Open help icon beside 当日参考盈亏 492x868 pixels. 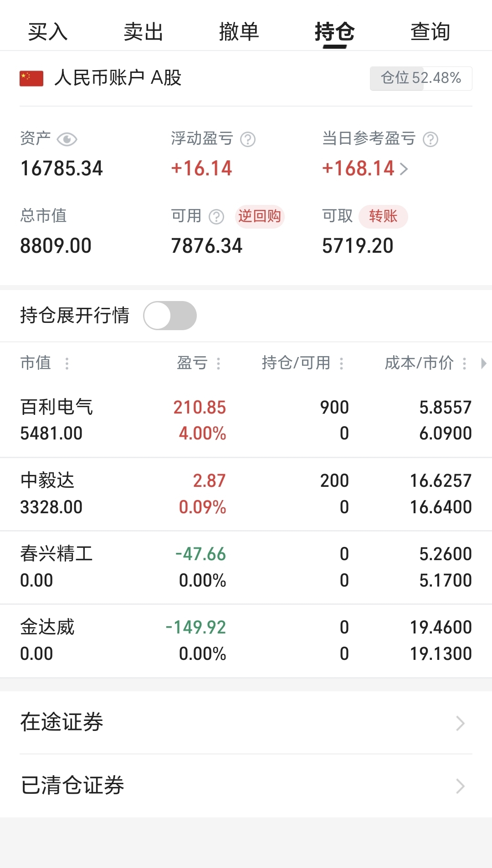point(430,139)
